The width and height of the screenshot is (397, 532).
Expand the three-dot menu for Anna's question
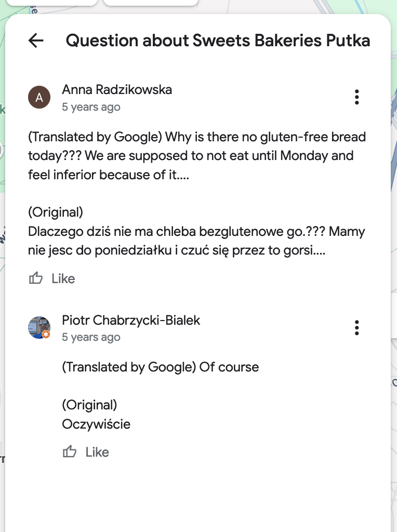pos(356,97)
